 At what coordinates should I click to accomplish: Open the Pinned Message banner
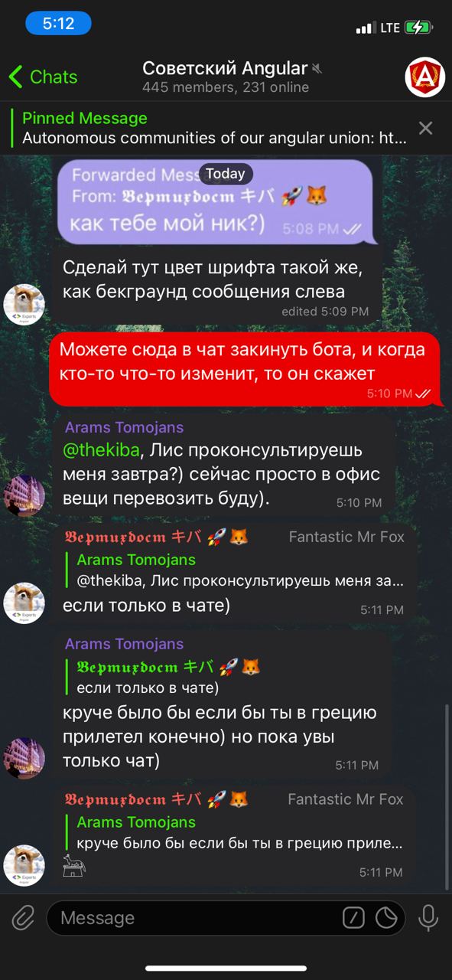pos(211,129)
